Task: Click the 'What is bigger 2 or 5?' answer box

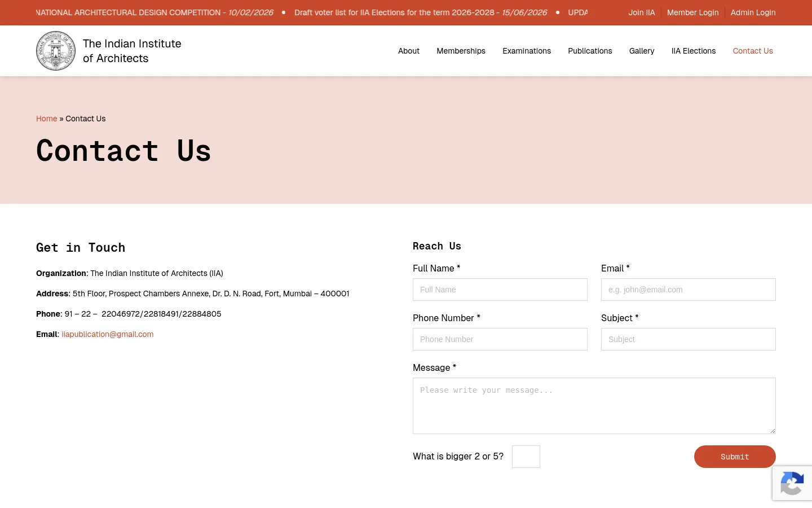Action: coord(526,457)
